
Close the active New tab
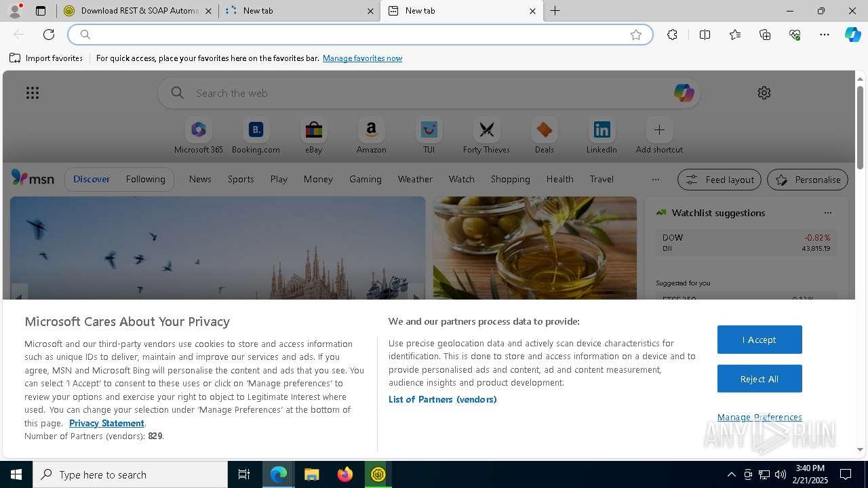pos(532,11)
